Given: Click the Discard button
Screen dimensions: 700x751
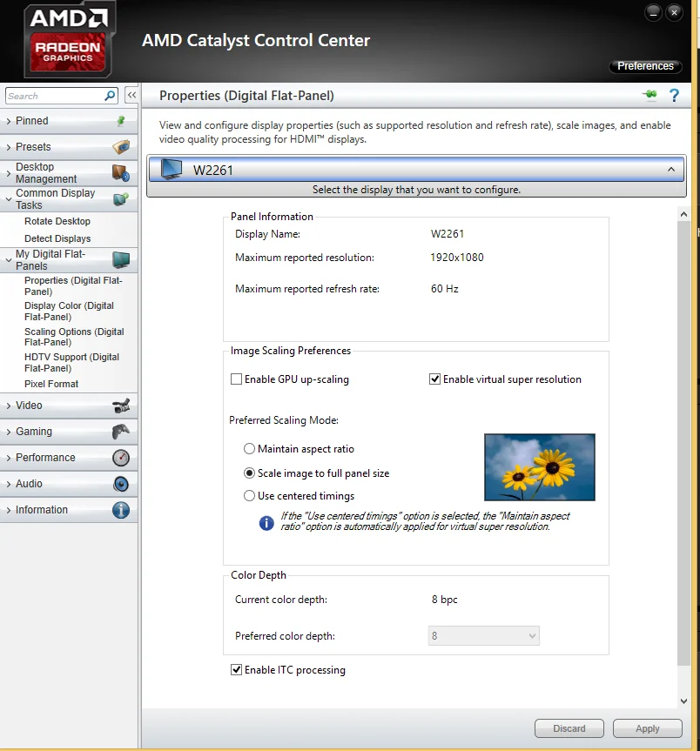Looking at the screenshot, I should pos(569,728).
